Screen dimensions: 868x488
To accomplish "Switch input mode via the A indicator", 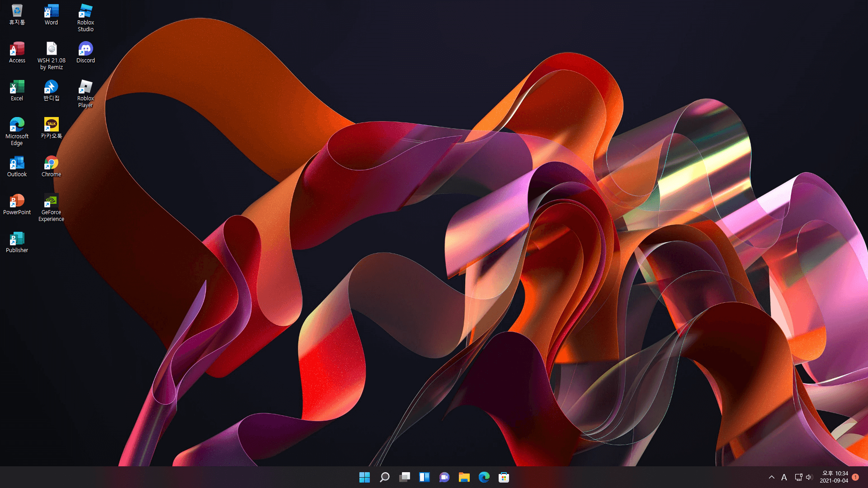I will [x=784, y=477].
